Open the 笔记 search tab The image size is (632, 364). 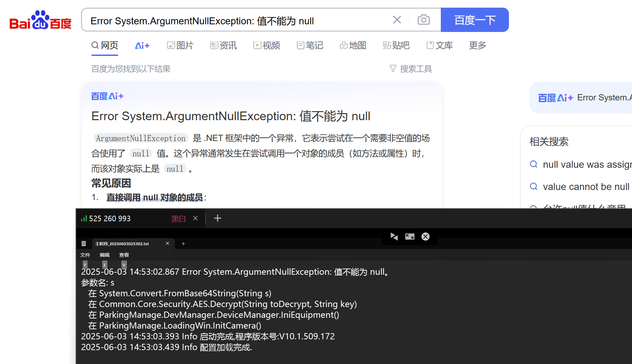pyautogui.click(x=310, y=45)
